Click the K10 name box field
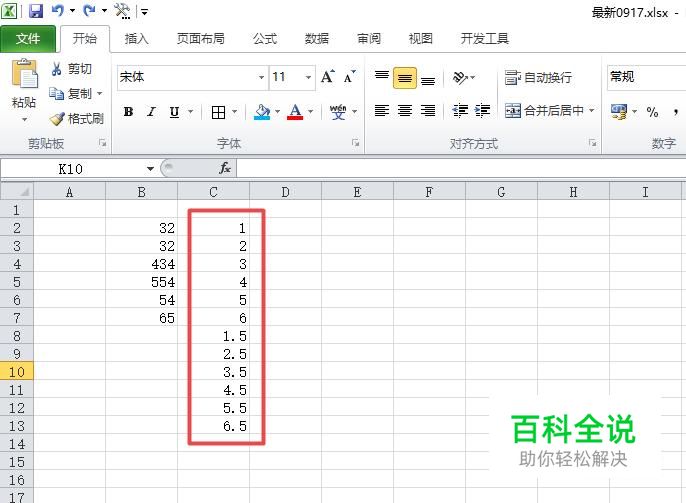 coord(71,169)
